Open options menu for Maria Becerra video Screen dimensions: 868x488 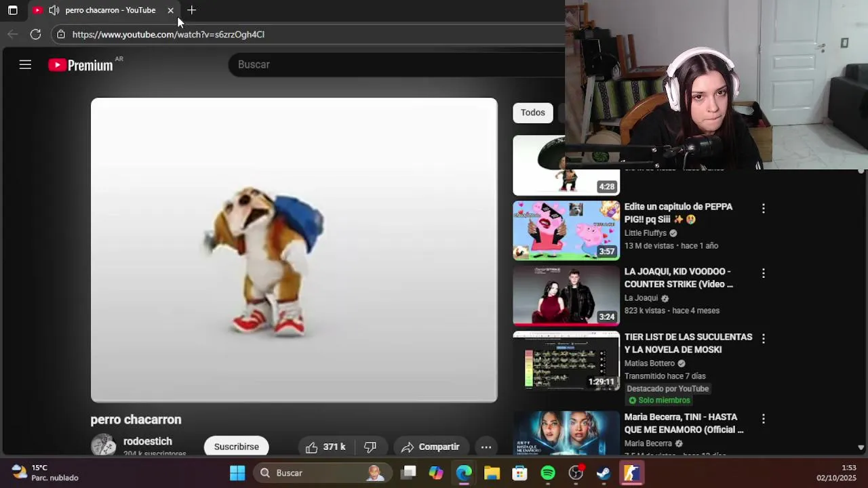[764, 419]
